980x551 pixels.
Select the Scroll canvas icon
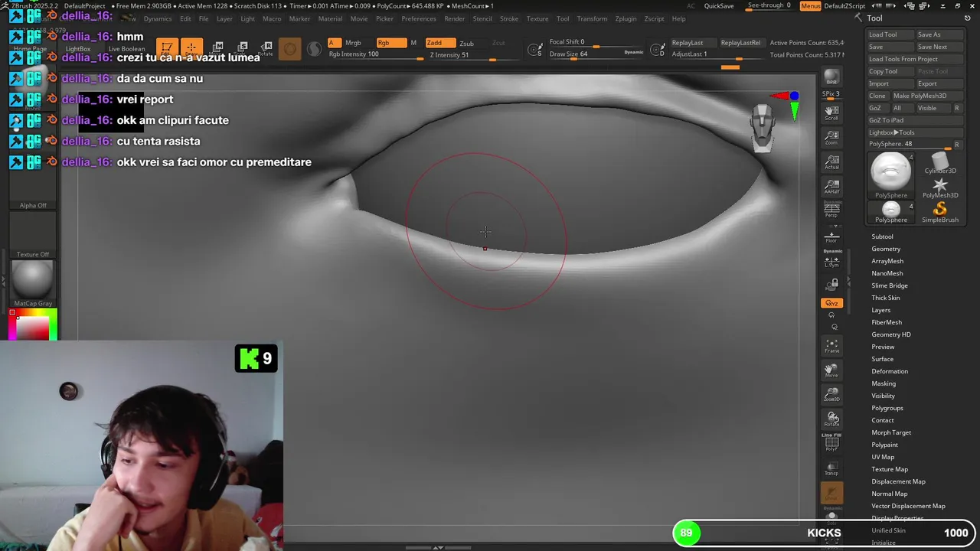coord(831,112)
